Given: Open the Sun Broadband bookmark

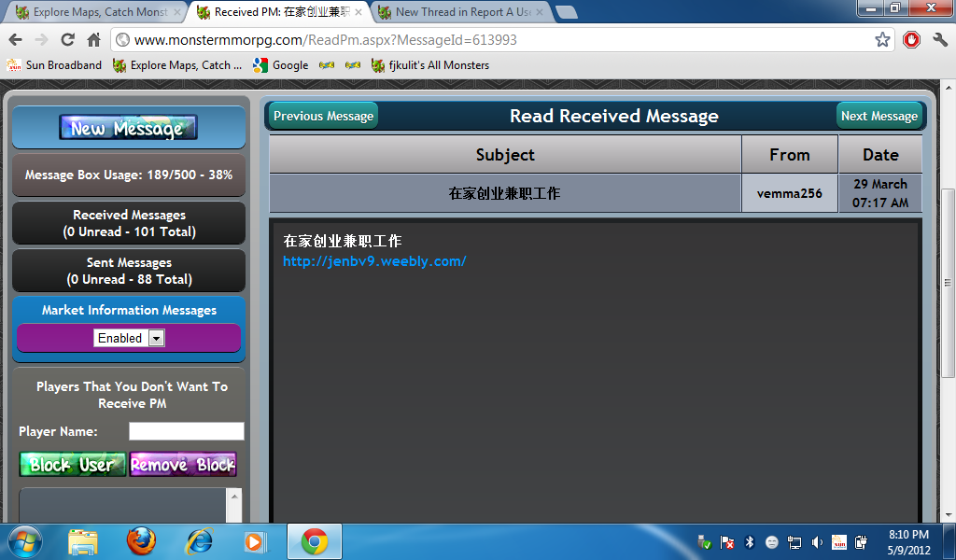Looking at the screenshot, I should 54,65.
